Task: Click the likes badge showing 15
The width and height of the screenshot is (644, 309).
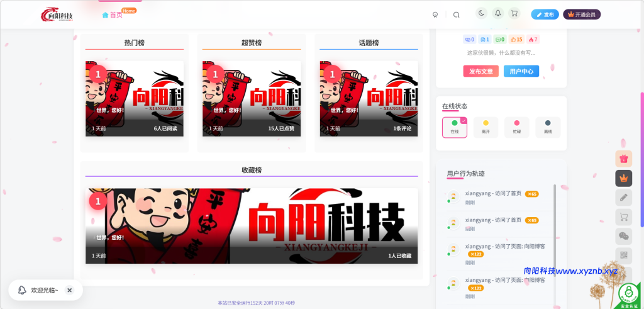Action: coord(516,40)
